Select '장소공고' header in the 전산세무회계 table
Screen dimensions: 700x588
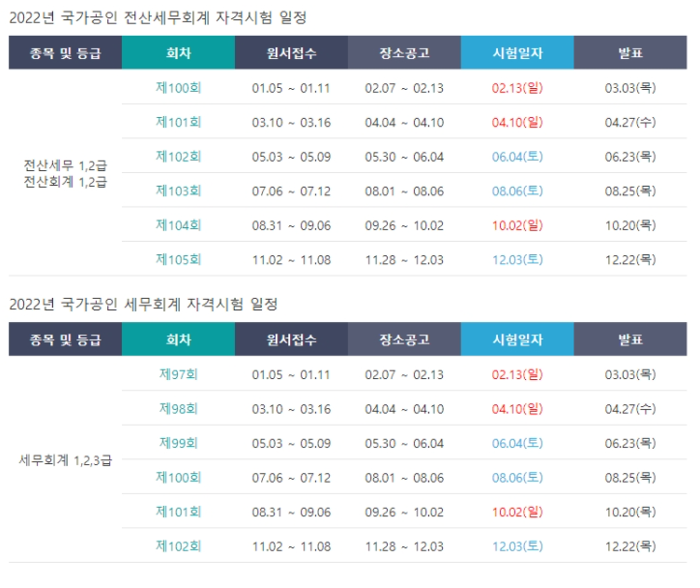click(404, 52)
